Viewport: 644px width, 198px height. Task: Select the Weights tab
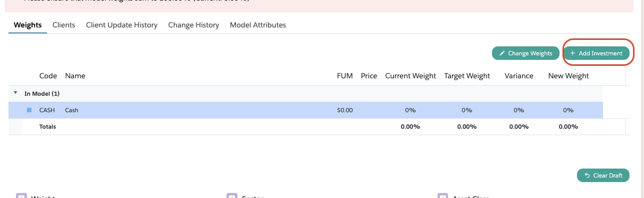27,25
